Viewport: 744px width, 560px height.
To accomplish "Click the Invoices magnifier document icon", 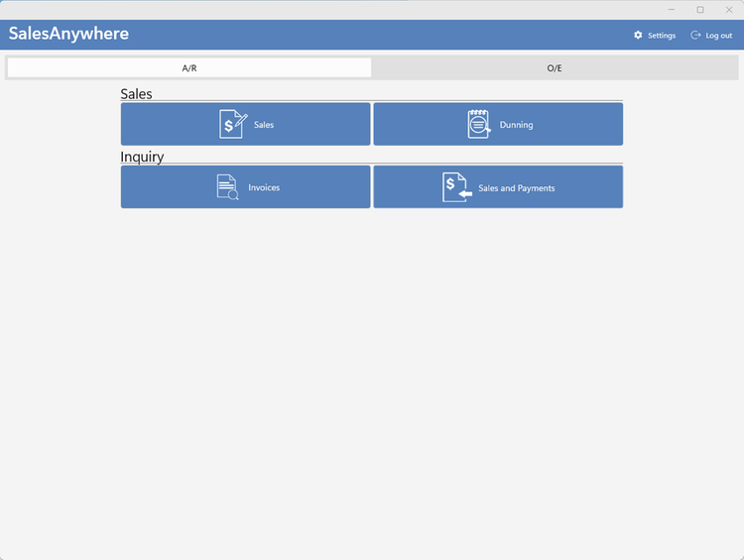I will pos(228,187).
